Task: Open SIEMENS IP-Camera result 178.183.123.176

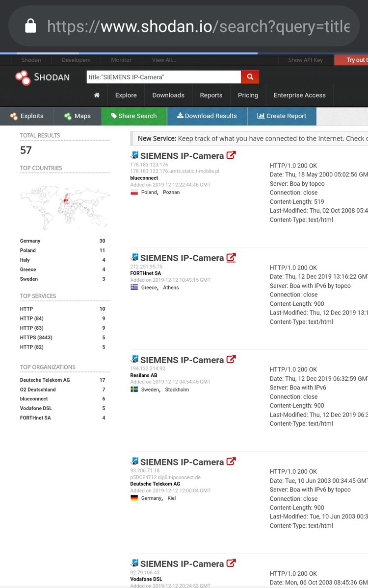Action: click(182, 156)
